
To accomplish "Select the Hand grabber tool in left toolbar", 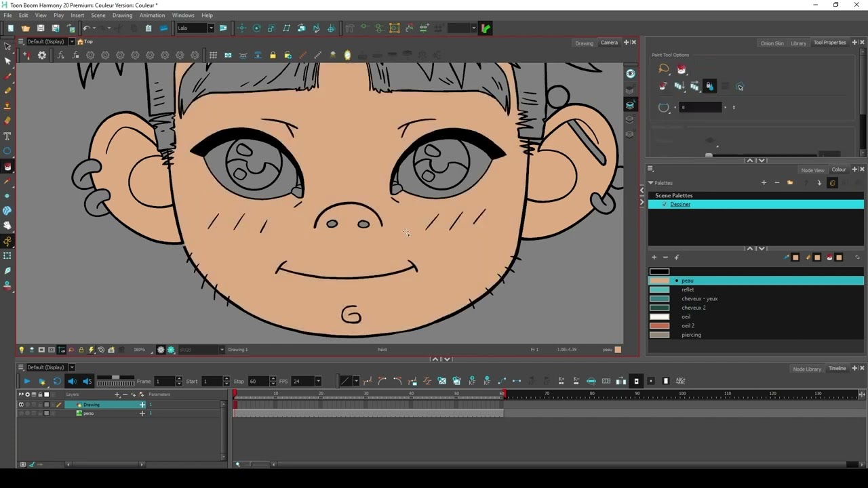I will pos(7,226).
